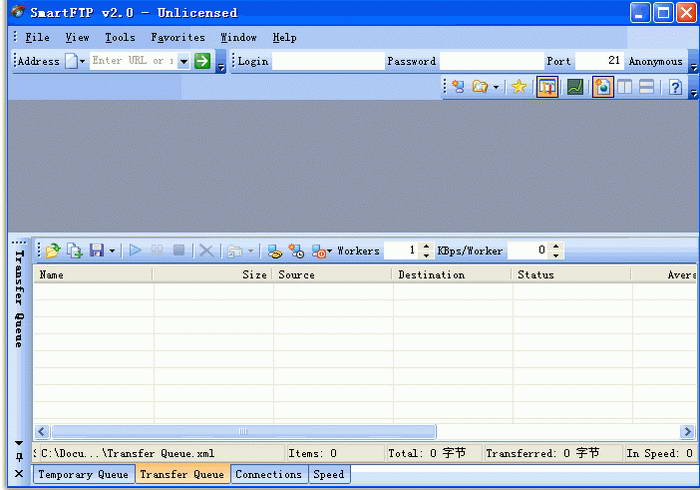Click the new remote browser icon
Viewport: 700px width, 490px height.
pos(458,87)
